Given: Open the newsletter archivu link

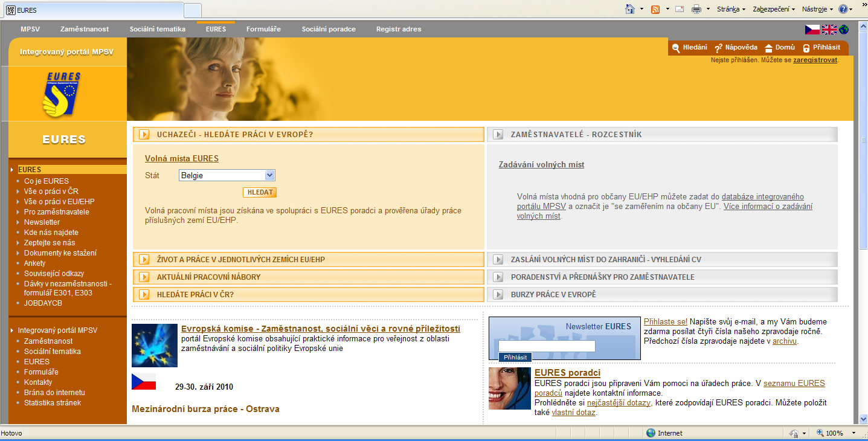Looking at the screenshot, I should pos(785,341).
